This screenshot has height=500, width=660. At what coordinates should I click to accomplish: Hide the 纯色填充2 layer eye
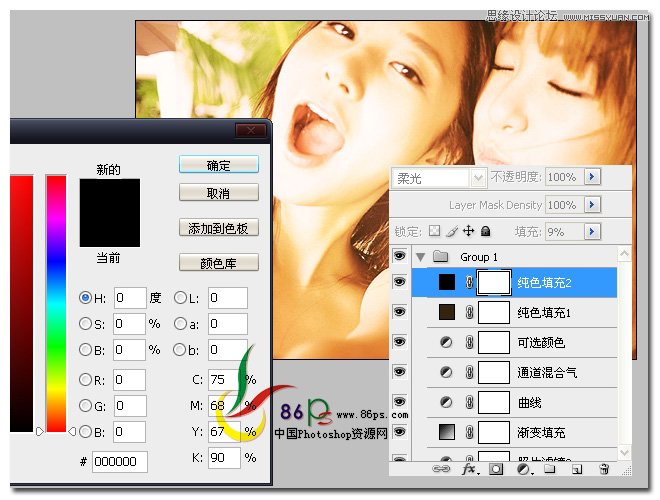[399, 282]
